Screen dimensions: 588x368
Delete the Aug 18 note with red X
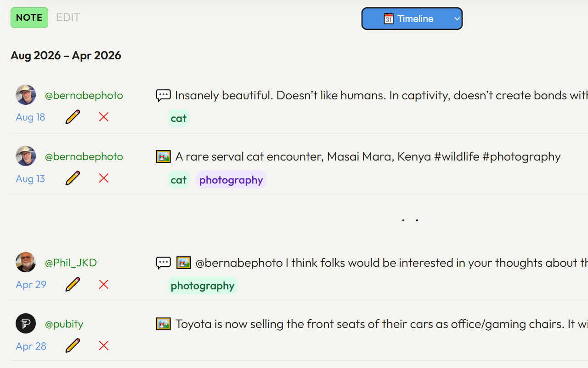104,117
